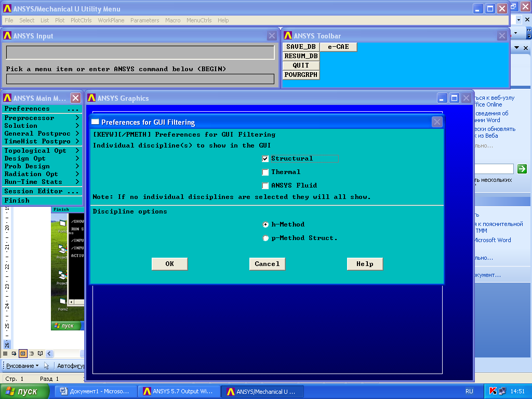
Task: Confirm preferences with the OK button
Action: click(170, 263)
